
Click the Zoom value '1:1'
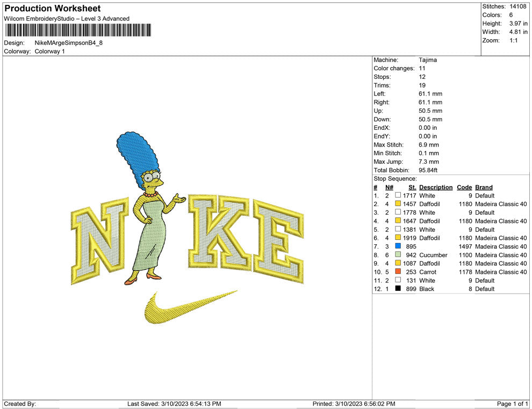point(514,40)
